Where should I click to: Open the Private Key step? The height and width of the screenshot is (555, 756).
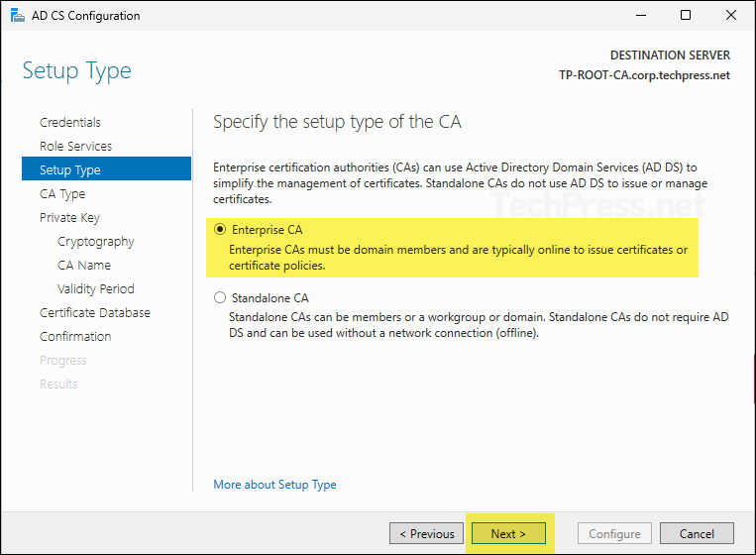69,217
